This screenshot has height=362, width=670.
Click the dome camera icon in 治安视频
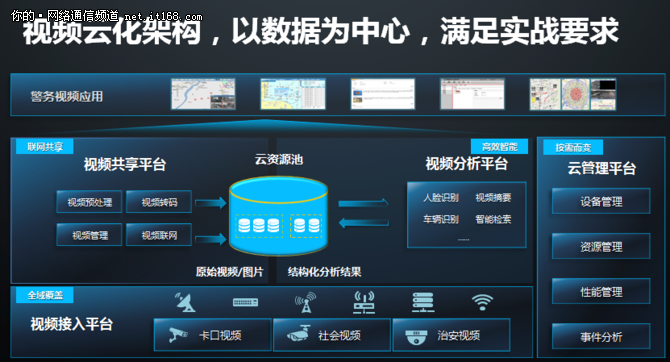pos(416,336)
